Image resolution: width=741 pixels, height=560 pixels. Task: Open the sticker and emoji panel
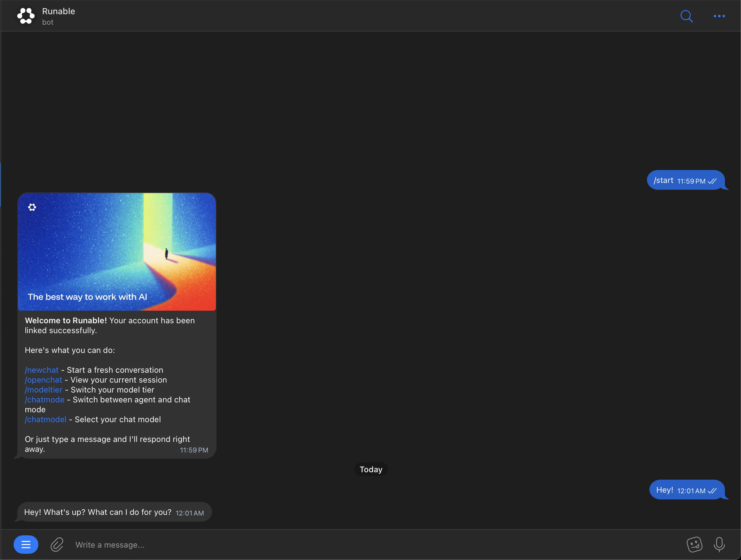pos(694,545)
